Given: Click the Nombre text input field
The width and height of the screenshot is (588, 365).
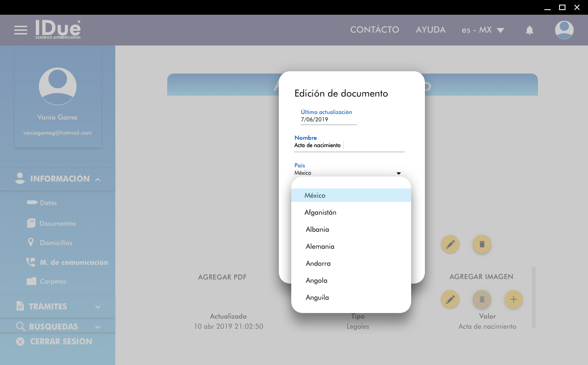Looking at the screenshot, I should 349,145.
